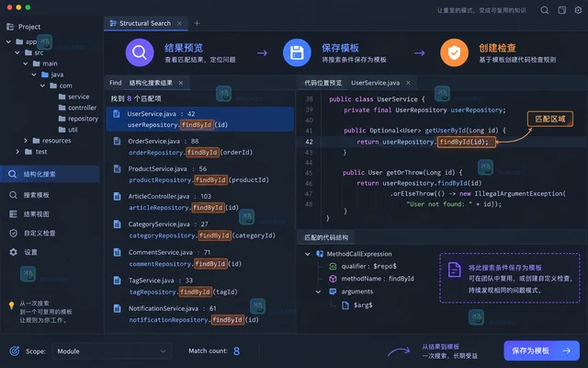Click the file icon of UserService.java result

[117, 114]
